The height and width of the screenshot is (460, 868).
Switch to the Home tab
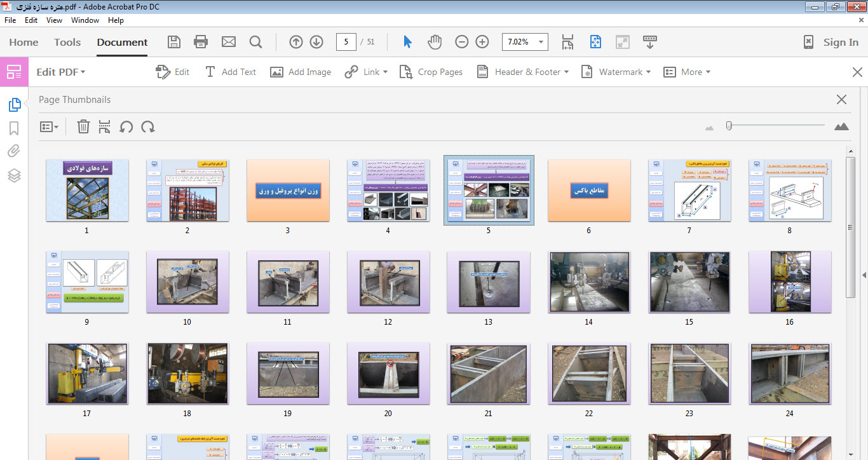(x=24, y=42)
